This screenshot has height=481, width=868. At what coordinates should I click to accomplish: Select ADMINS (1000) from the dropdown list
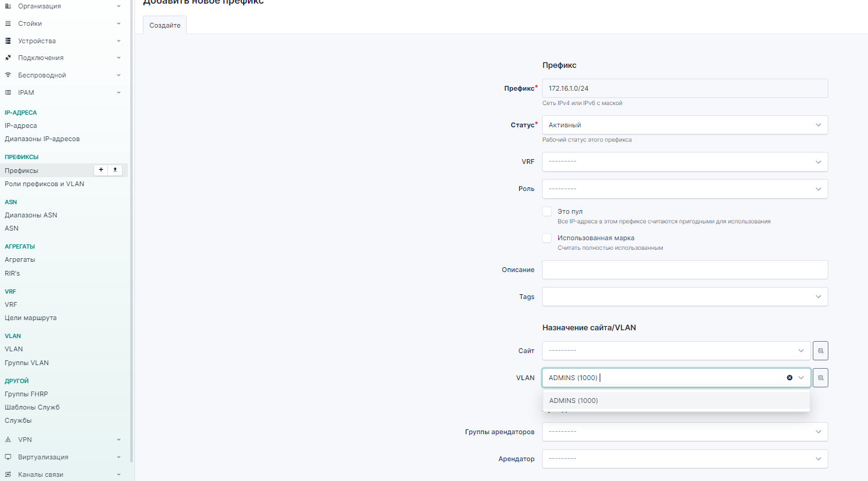pyautogui.click(x=574, y=401)
